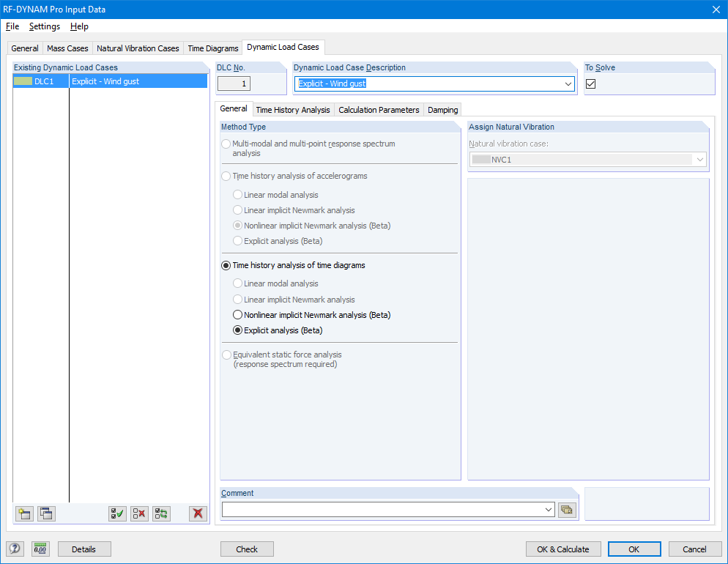
Task: Open the comment manager beside the Comment field
Action: click(567, 509)
